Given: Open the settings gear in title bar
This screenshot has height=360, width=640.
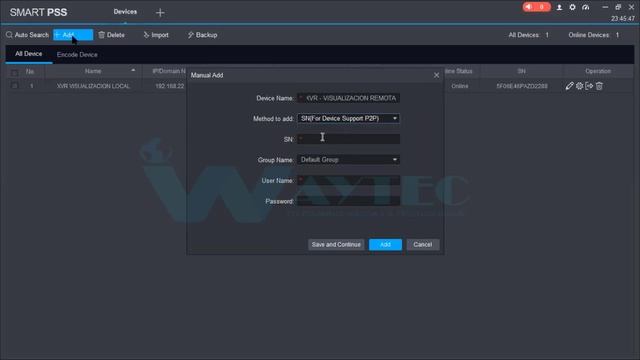Looking at the screenshot, I should (x=572, y=7).
